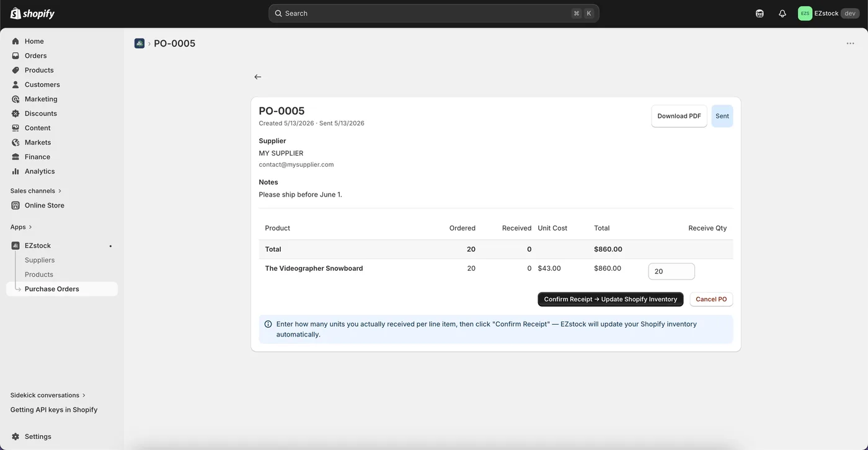Click the Receive Qty input field
The image size is (868, 450).
click(671, 271)
